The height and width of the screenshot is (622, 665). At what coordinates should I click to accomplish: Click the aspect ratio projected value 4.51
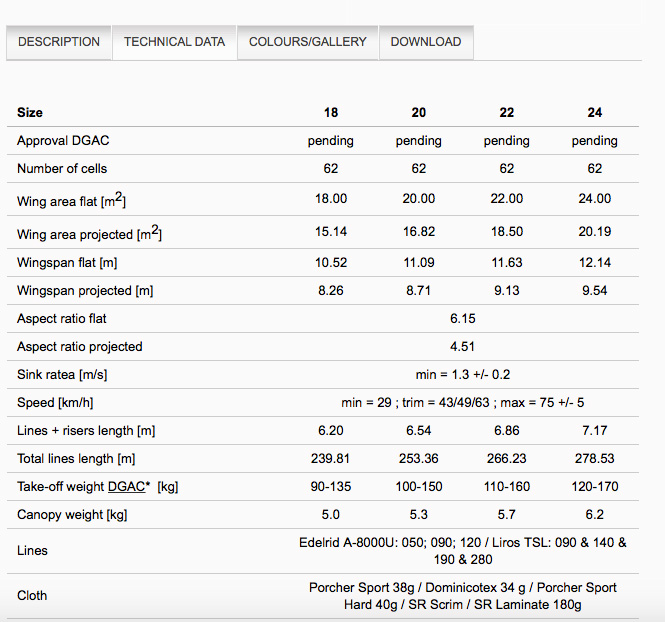pyautogui.click(x=462, y=346)
